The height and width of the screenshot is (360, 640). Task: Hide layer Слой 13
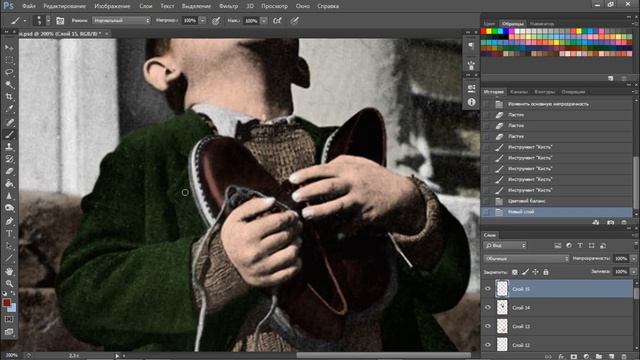(488, 326)
